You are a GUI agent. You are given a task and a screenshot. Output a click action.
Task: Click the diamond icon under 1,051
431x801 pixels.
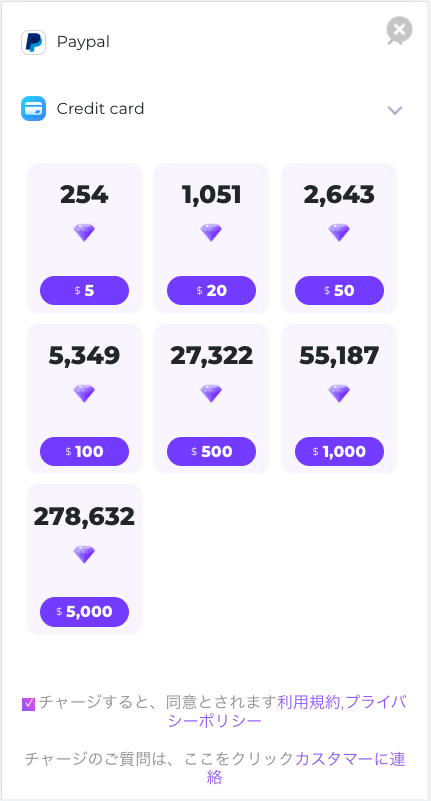(211, 232)
